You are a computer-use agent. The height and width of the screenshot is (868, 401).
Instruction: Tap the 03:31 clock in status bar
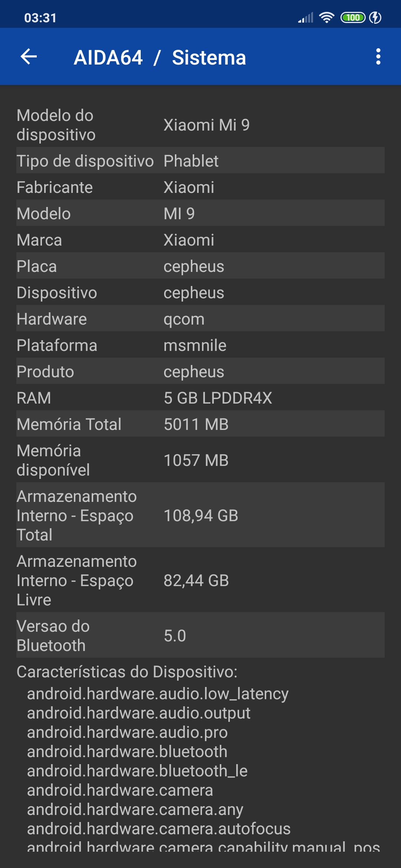point(40,18)
